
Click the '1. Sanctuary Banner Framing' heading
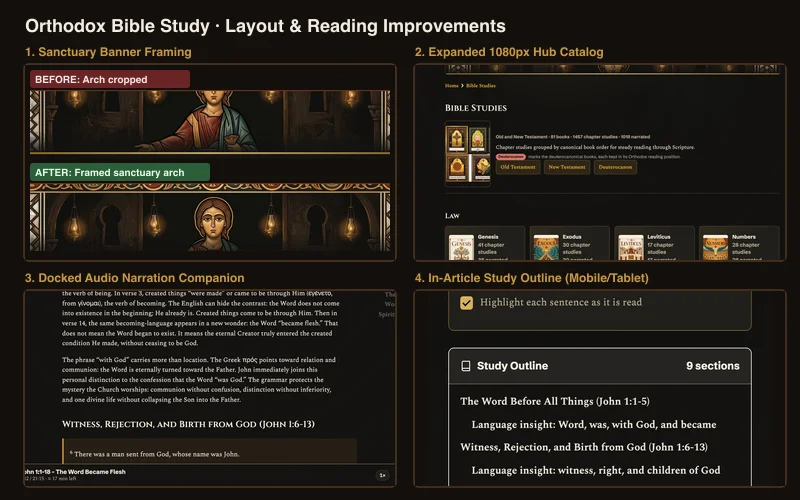point(108,52)
